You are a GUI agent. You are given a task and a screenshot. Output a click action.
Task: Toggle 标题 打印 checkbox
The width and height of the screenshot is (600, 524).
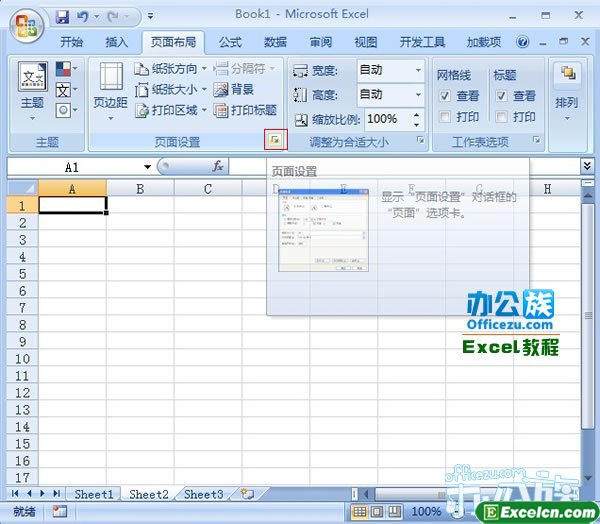click(x=501, y=116)
